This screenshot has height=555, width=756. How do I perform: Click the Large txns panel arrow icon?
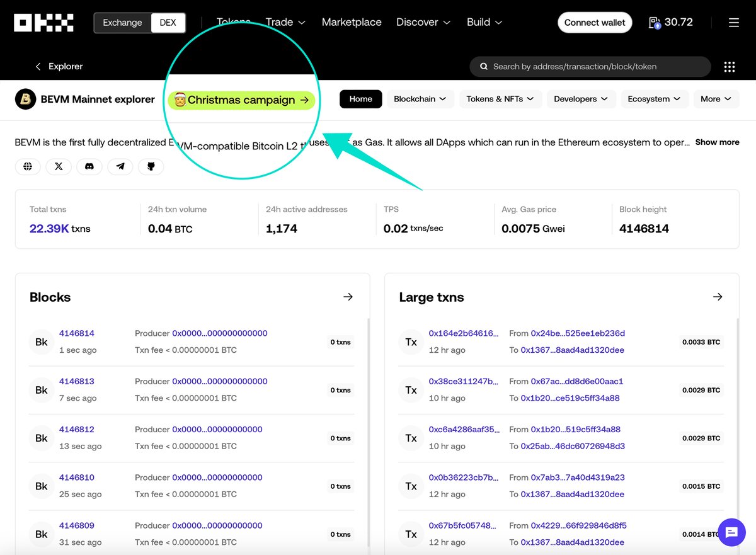click(x=718, y=297)
